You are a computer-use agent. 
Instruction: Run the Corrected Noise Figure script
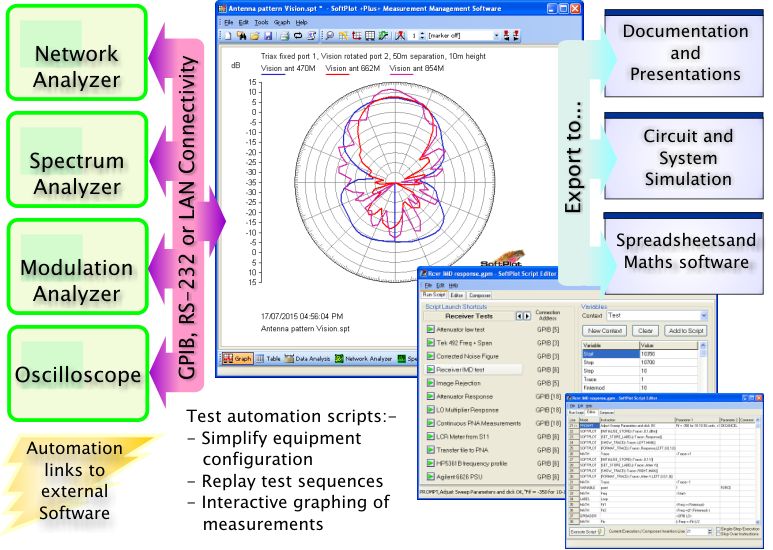430,356
